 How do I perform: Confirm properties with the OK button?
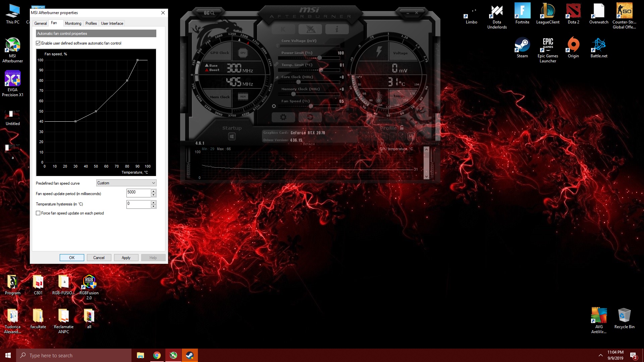tap(72, 258)
